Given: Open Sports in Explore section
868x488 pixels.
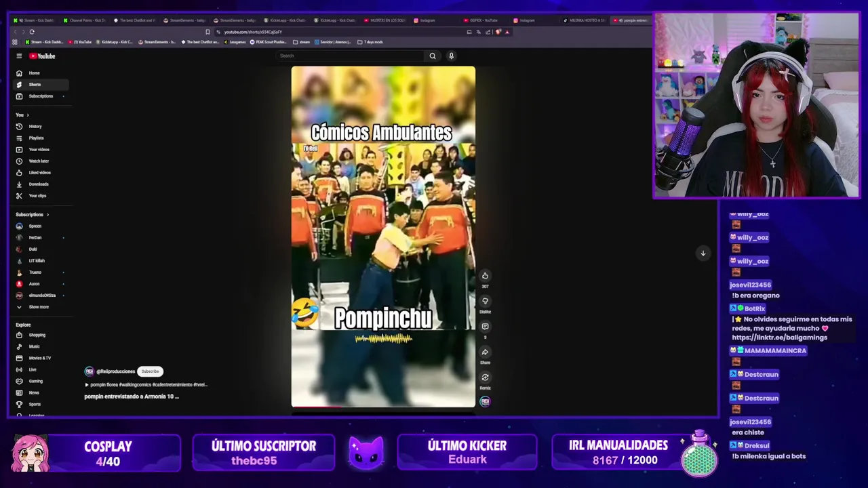Looking at the screenshot, I should click(x=41, y=404).
